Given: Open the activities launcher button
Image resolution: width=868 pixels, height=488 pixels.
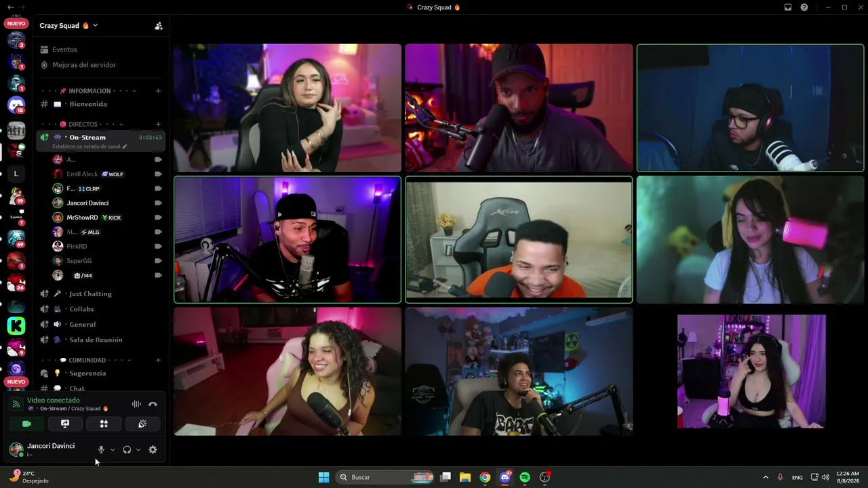Looking at the screenshot, I should point(104,424).
